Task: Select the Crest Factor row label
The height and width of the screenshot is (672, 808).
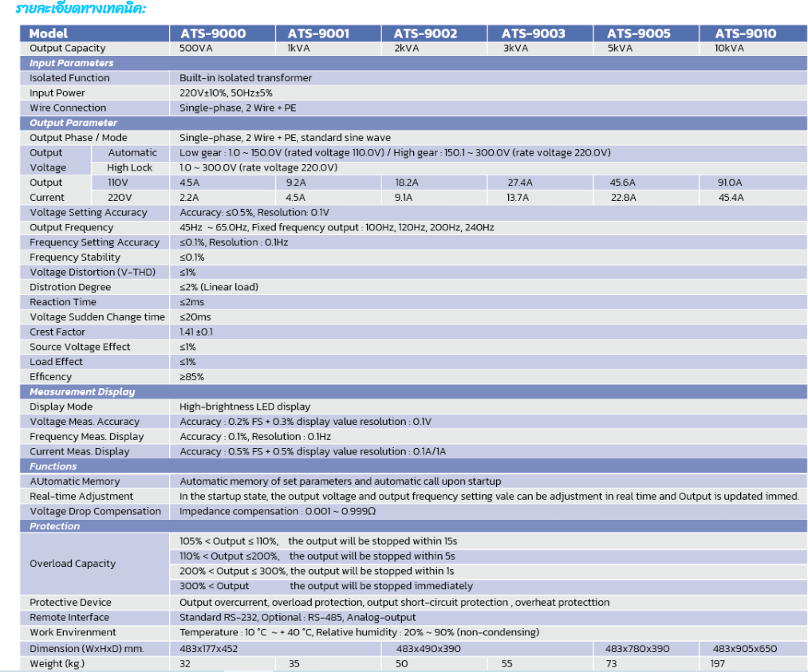Action: pyautogui.click(x=57, y=332)
